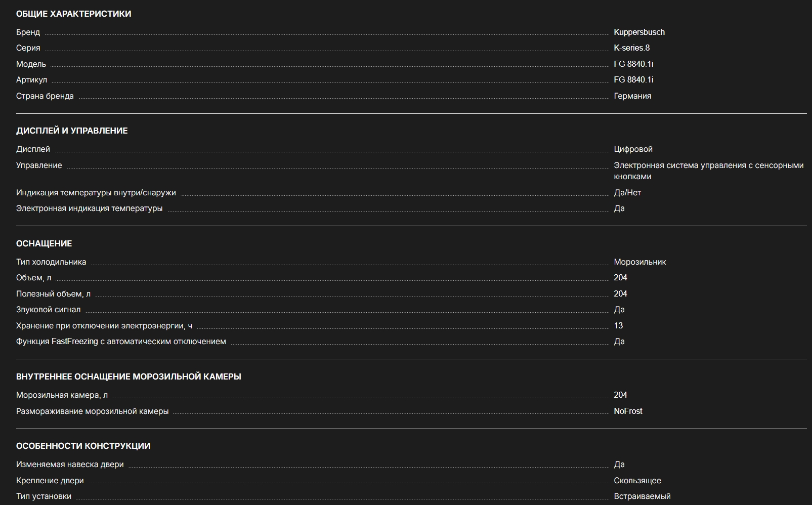Click the ВНУТРЕННЕЕ ОСНАЩЕНИЕ МОРОЗИЛЬНОЙ КАМЕРЫ heading
This screenshot has height=505, width=812.
[x=129, y=376]
